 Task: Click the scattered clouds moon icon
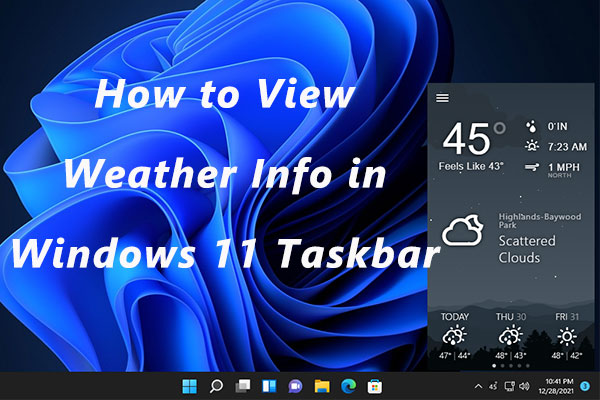click(462, 230)
